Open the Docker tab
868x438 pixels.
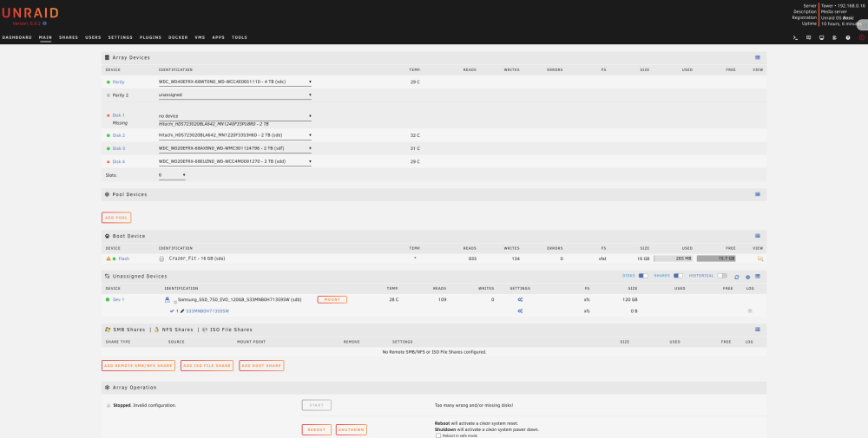tap(178, 37)
